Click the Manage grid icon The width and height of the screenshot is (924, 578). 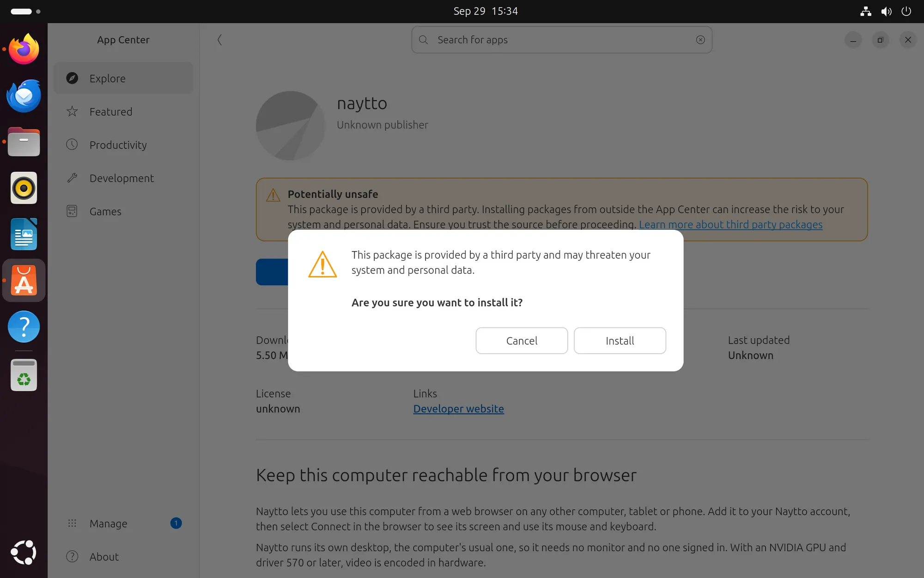click(72, 523)
